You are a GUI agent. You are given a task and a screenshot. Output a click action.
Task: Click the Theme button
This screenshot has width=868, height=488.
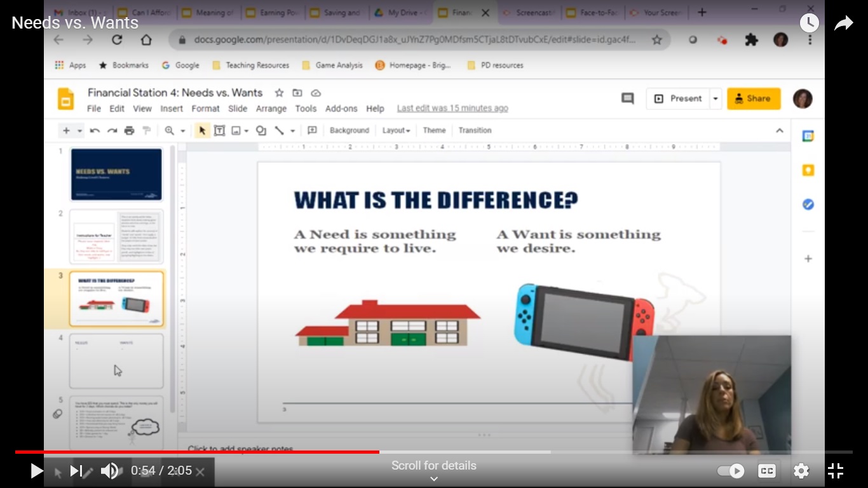(434, 130)
